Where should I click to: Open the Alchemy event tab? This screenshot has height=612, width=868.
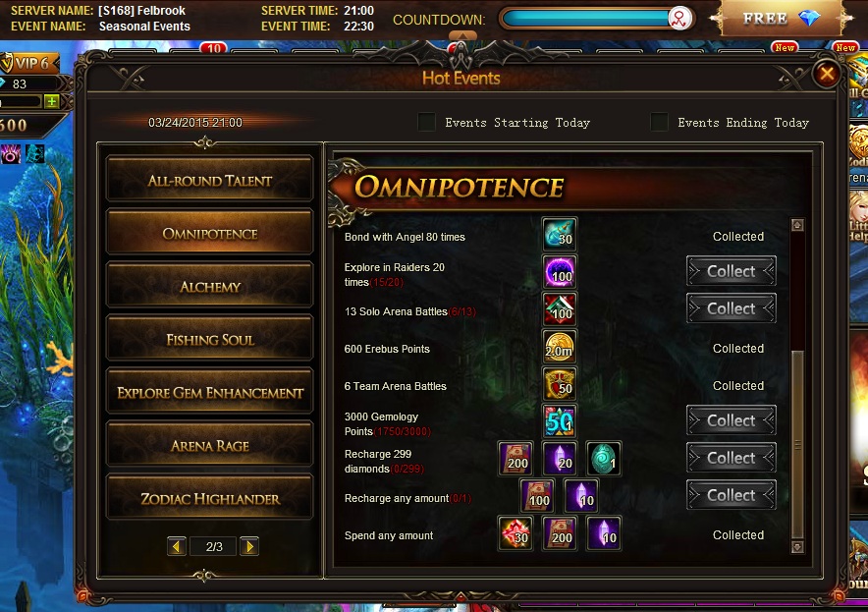210,286
